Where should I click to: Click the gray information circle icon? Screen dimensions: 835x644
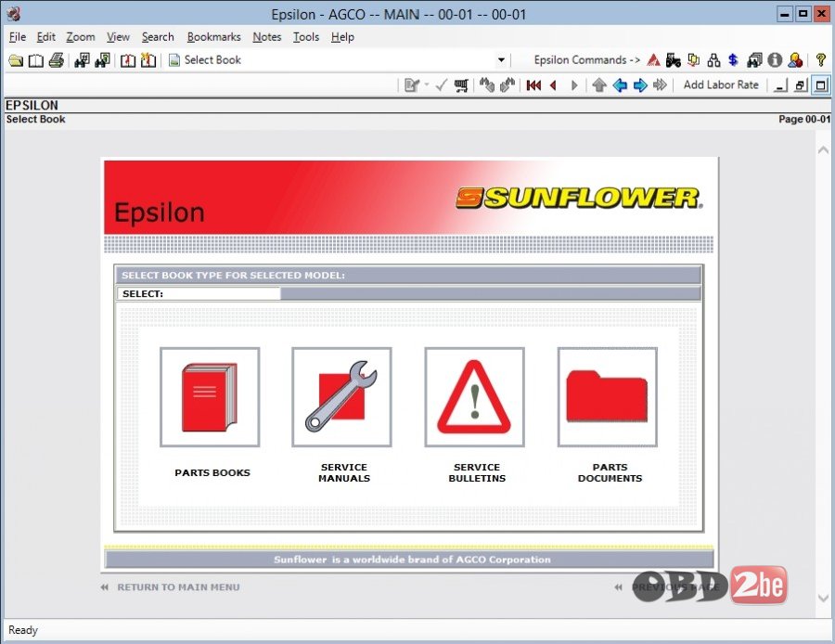(775, 60)
